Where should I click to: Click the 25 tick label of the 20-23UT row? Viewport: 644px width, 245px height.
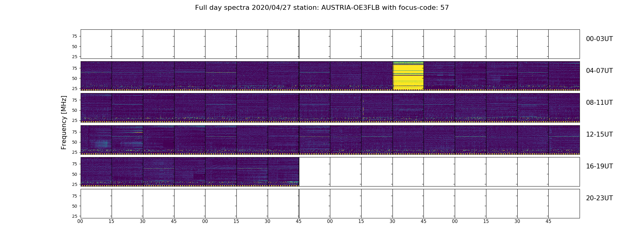coord(75,216)
